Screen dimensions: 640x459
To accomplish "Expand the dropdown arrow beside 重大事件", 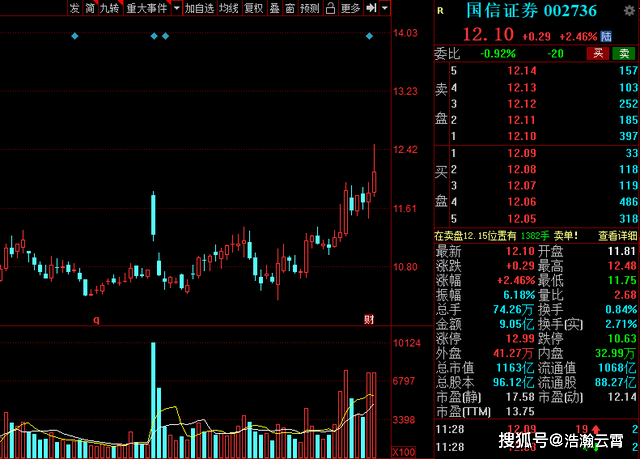I will 177,8.
